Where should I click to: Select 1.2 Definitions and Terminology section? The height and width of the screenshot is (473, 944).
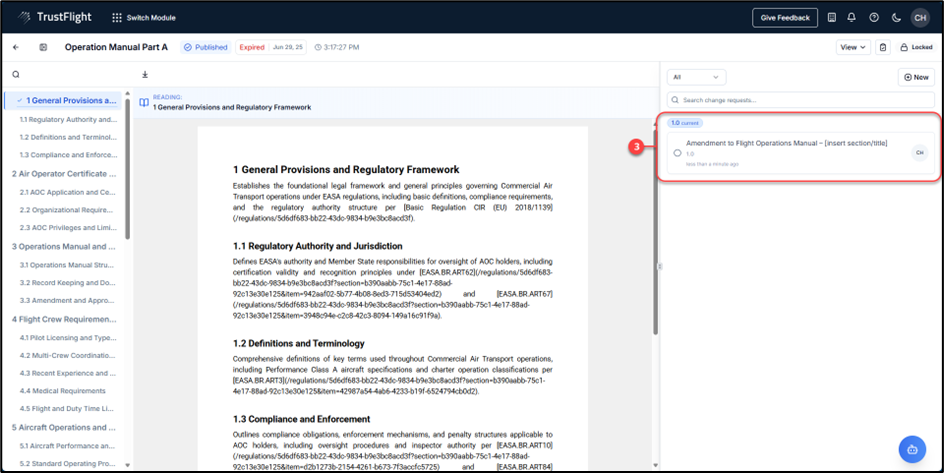tap(67, 137)
